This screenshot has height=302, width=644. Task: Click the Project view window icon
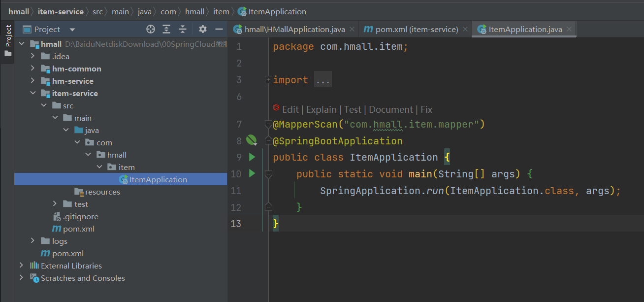[x=28, y=30]
